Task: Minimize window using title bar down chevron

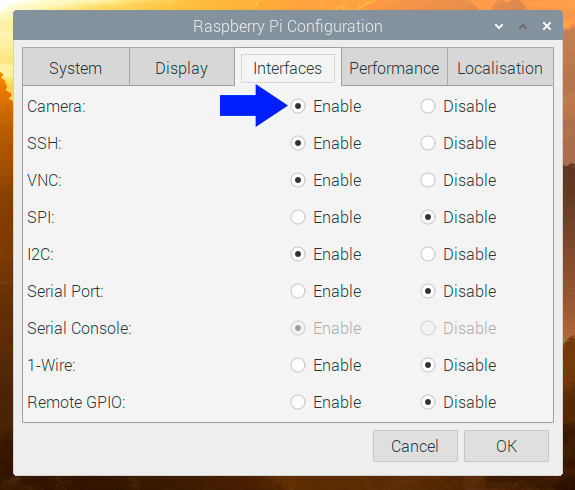Action: pos(499,26)
